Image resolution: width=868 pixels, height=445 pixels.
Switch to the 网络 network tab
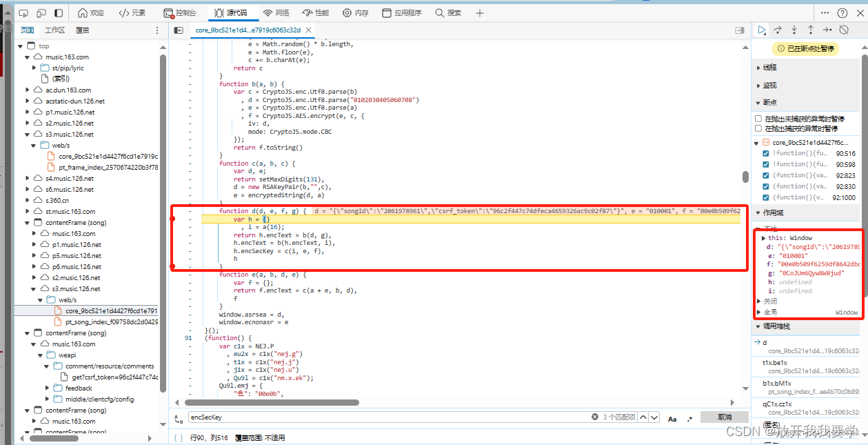276,13
